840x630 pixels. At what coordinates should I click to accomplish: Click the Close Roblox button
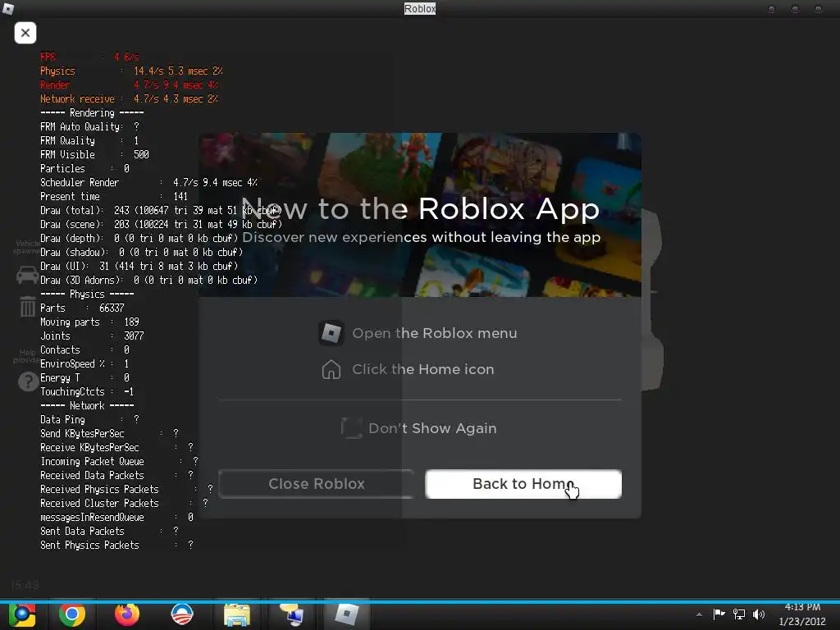pos(316,484)
